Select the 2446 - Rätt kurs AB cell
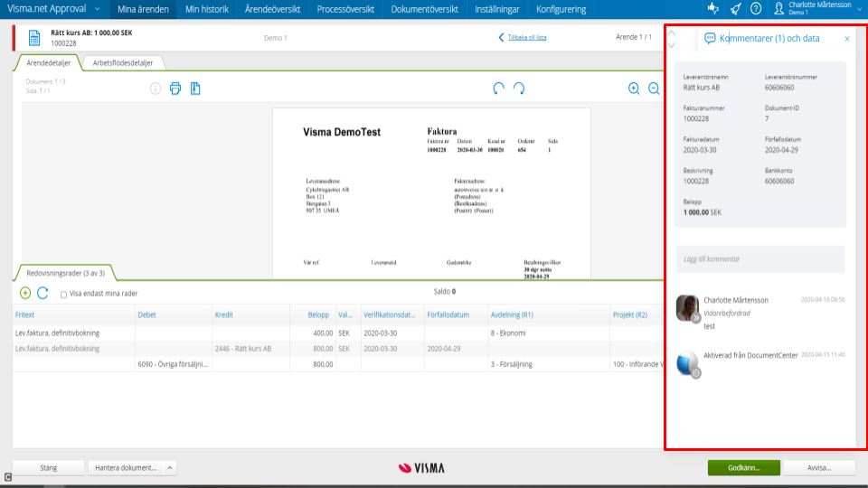Viewport: 868px width, 488px height. pyautogui.click(x=251, y=349)
